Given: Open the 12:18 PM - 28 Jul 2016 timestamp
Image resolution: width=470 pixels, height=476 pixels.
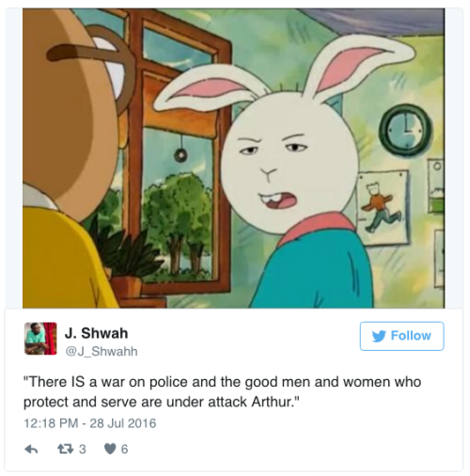Looking at the screenshot, I should coord(90,423).
